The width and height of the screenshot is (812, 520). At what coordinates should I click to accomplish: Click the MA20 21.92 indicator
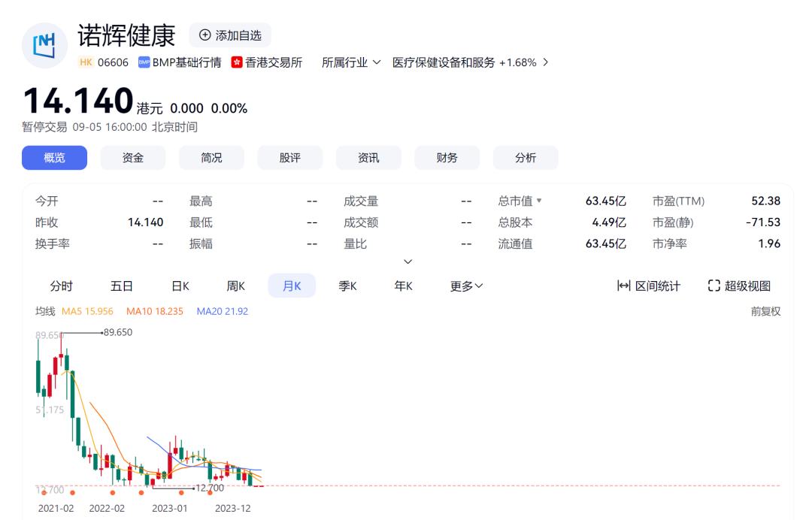[223, 312]
